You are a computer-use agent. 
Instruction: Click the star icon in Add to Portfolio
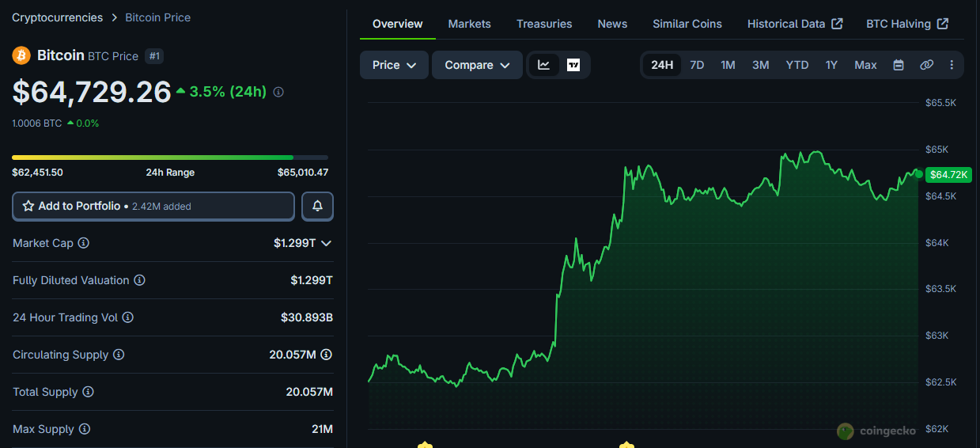[x=28, y=206]
